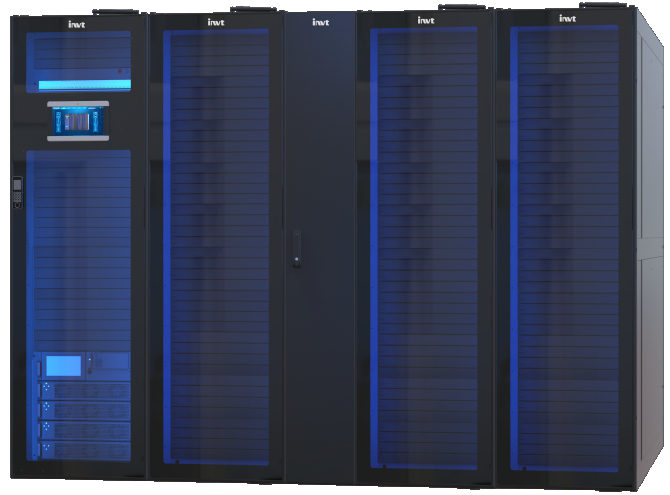Image resolution: width=670 pixels, height=495 pixels.
Task: Click the invt logo on the fourth cabinet
Action: pyautogui.click(x=426, y=19)
